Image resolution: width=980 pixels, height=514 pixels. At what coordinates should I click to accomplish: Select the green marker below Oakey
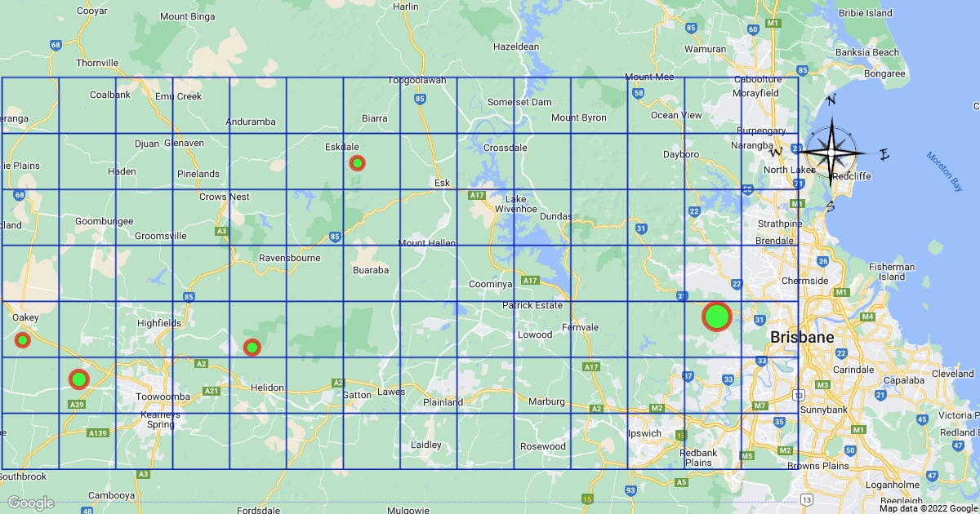(x=23, y=339)
